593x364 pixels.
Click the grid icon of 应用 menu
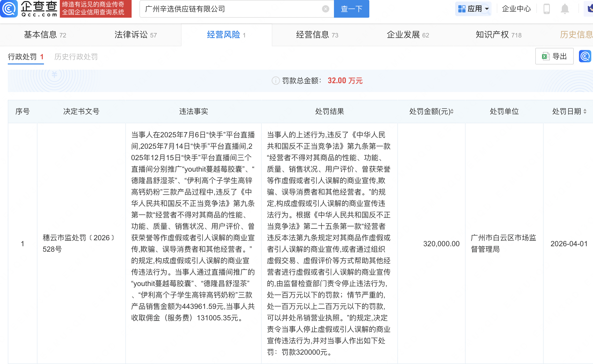point(462,9)
